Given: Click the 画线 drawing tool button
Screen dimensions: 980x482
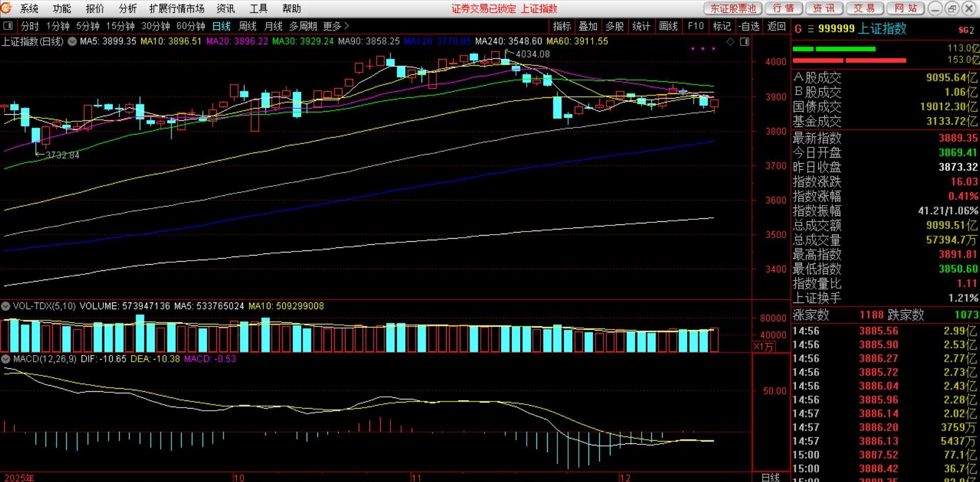Looking at the screenshot, I should click(668, 26).
